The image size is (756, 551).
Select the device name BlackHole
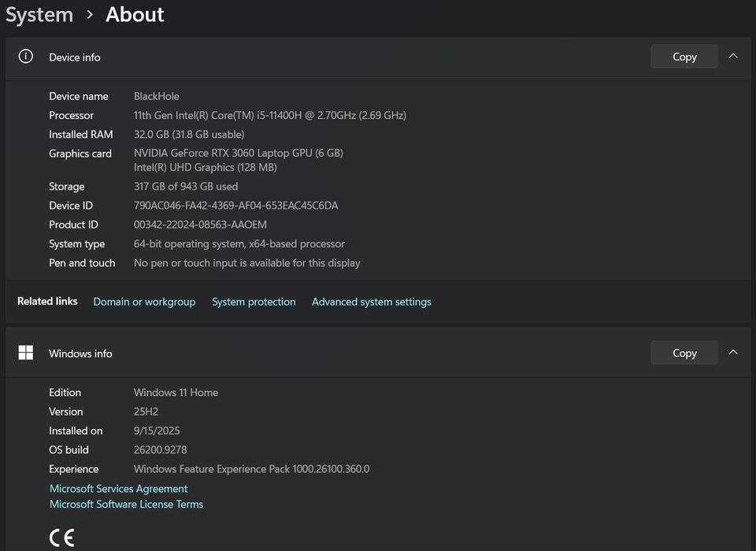pyautogui.click(x=156, y=96)
